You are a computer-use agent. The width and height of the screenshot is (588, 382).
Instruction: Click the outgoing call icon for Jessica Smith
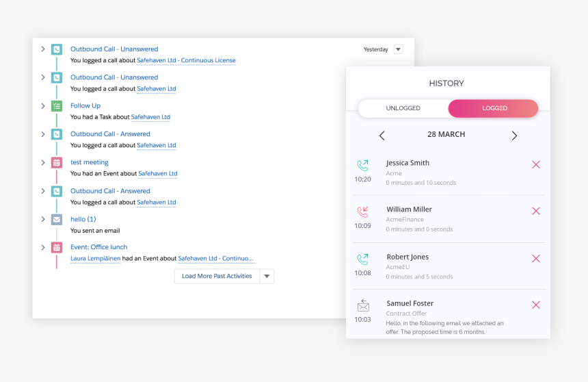click(x=362, y=165)
